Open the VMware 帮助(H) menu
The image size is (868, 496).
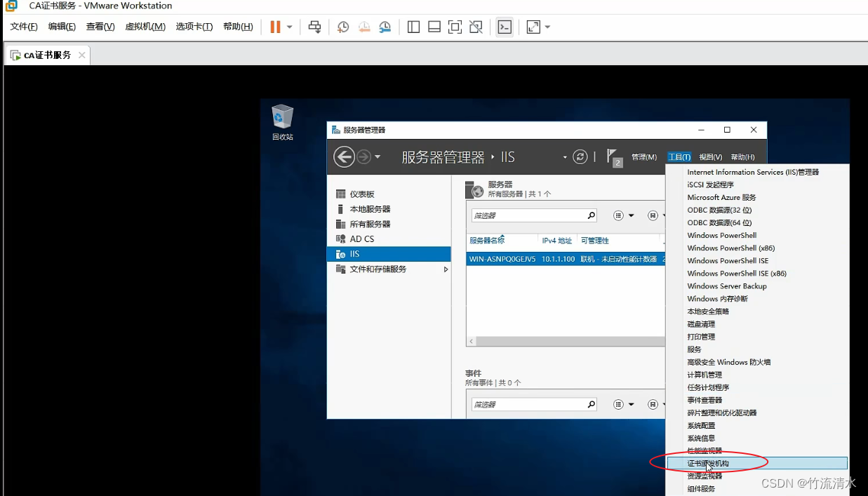pyautogui.click(x=238, y=27)
